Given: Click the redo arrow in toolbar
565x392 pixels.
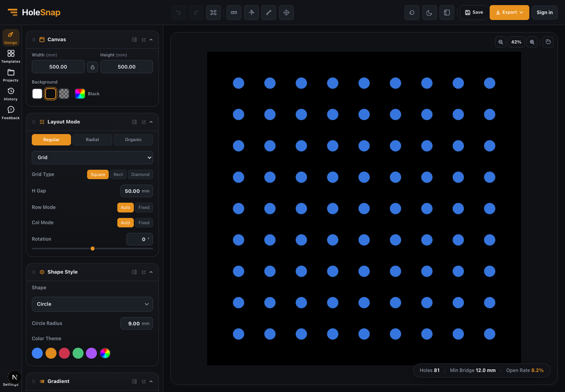Looking at the screenshot, I should [196, 13].
